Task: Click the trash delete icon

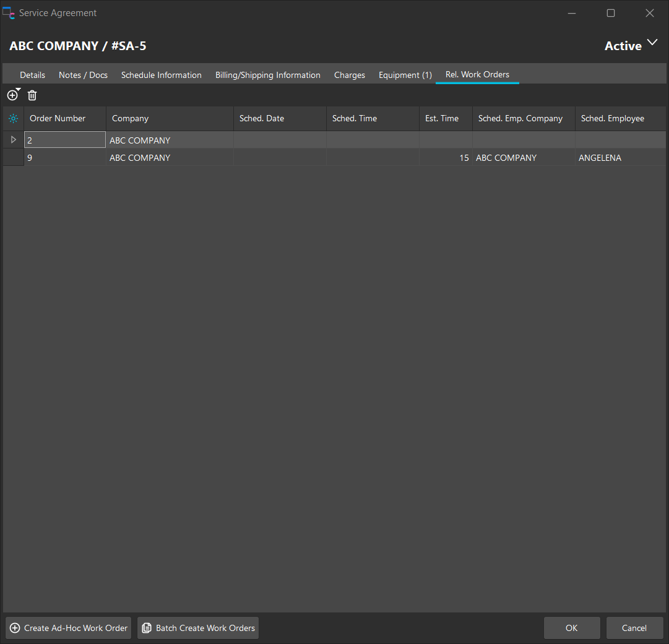Action: coord(32,95)
